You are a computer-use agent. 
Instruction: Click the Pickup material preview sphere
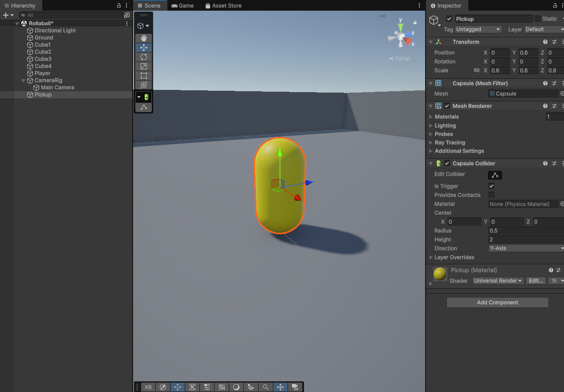440,274
